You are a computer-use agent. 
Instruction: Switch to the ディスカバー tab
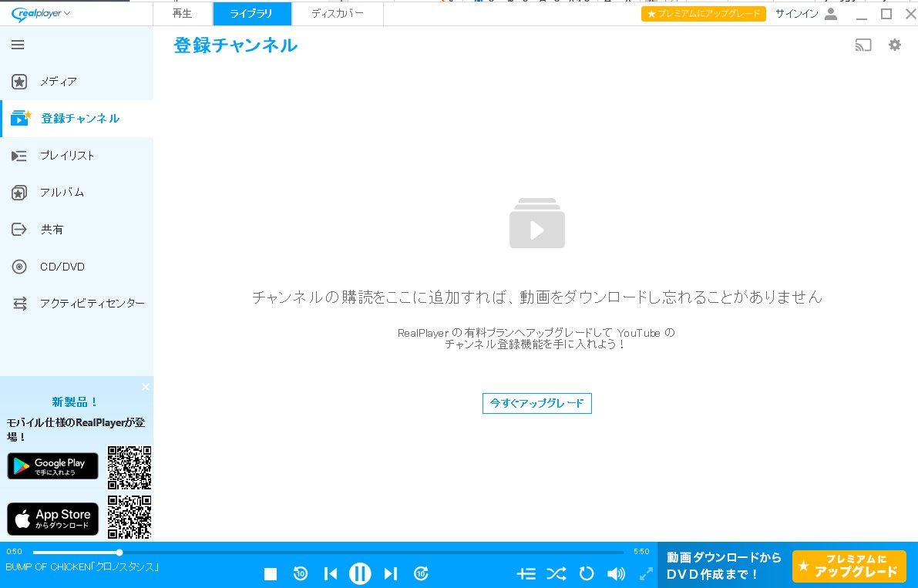[x=338, y=13]
